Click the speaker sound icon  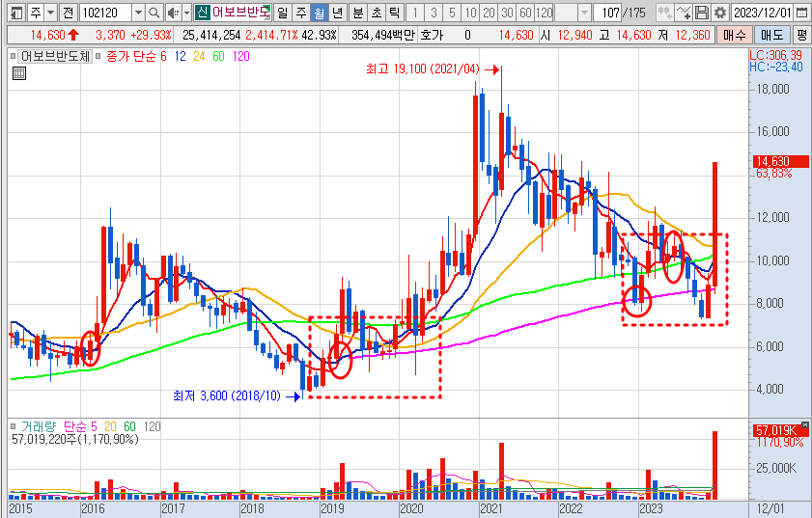174,13
